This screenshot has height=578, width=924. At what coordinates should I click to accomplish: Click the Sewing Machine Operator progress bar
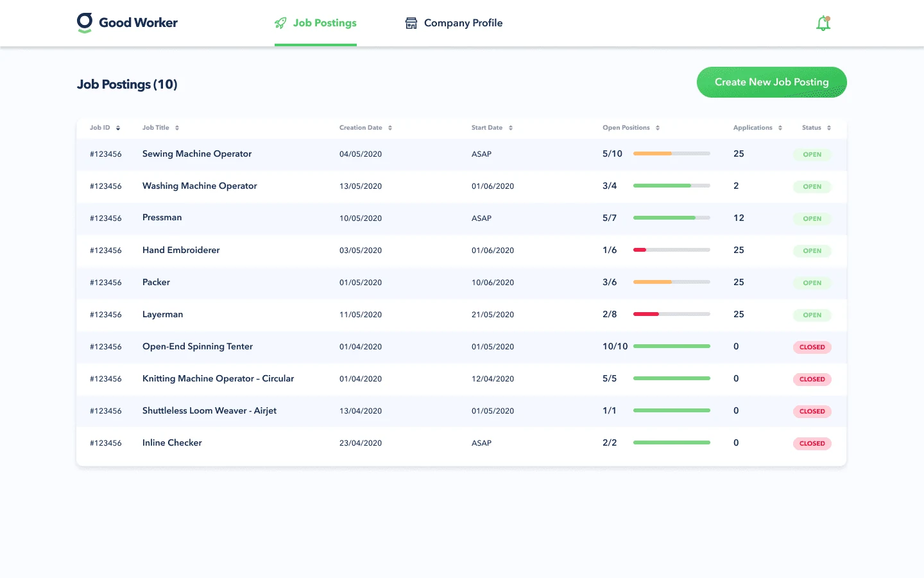[672, 153]
